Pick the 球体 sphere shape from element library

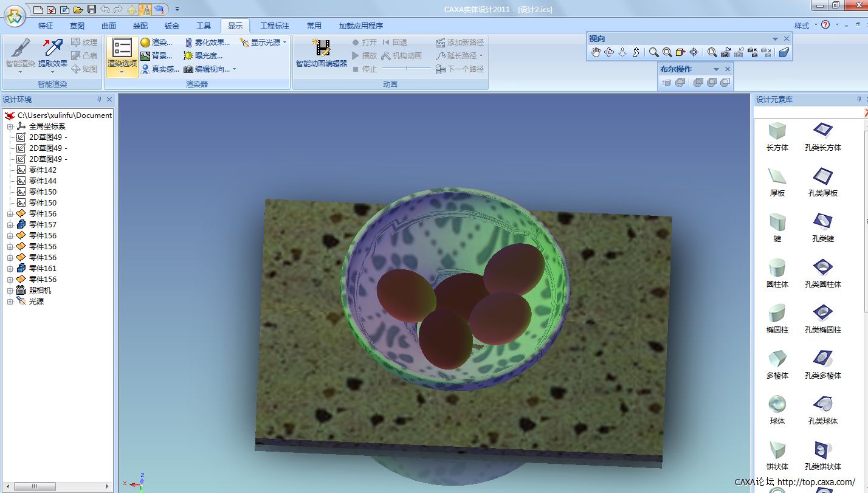(x=777, y=410)
